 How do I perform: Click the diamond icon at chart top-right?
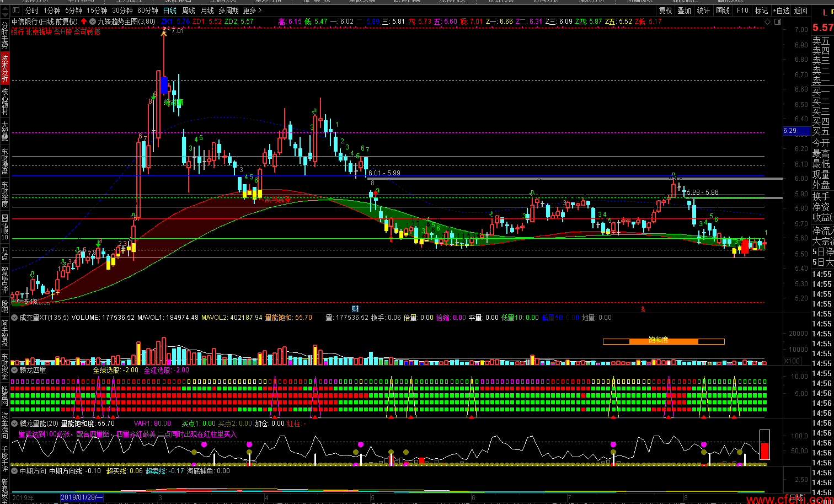point(767,22)
